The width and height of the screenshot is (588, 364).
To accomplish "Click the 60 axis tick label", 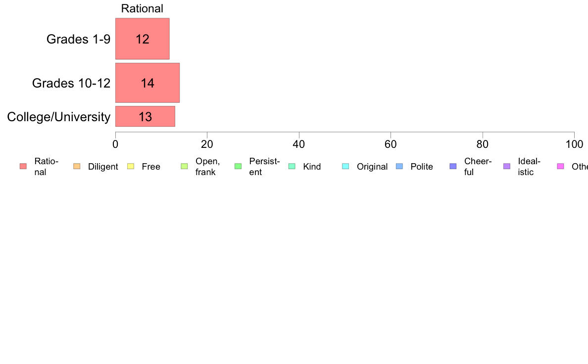I will pos(391,144).
